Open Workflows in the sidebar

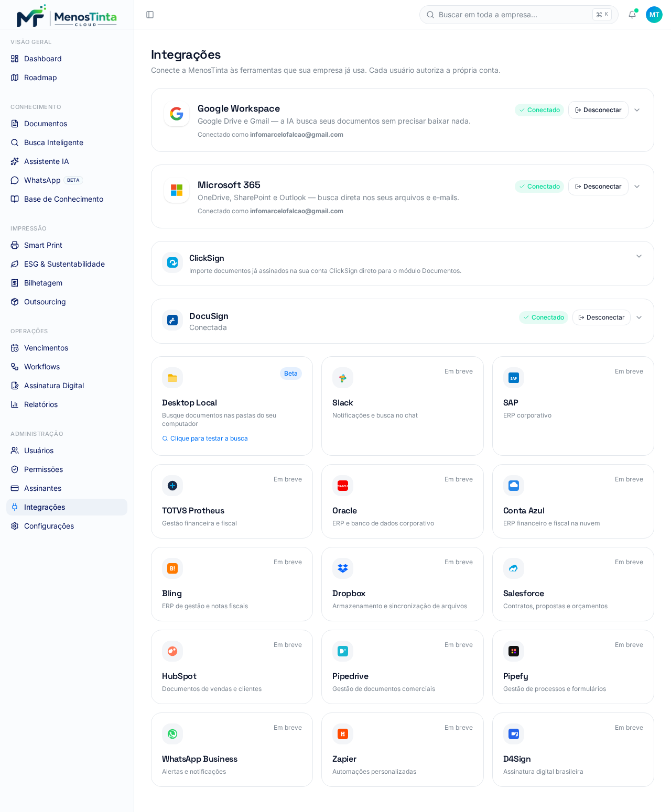pos(67,367)
